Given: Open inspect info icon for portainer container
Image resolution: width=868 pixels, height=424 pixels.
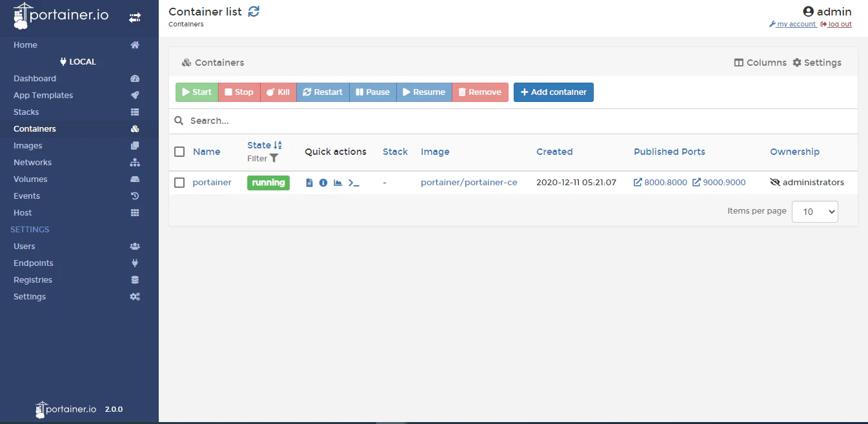Looking at the screenshot, I should [323, 183].
